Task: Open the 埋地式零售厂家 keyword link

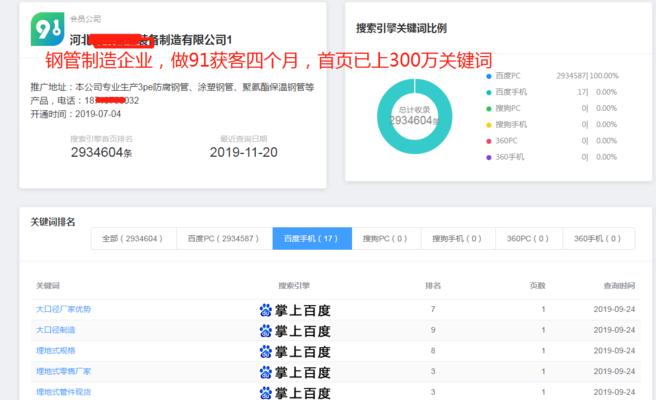Action: (x=64, y=371)
